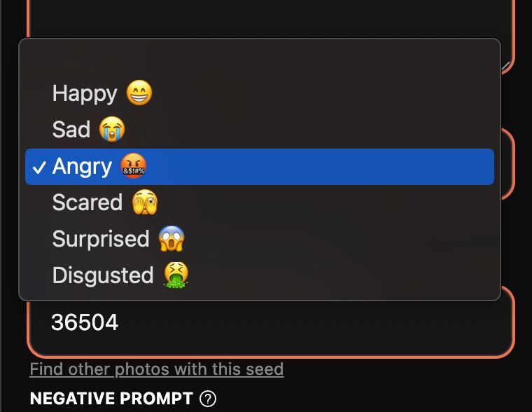Select Scared in the dropdown list
Image resolution: width=532 pixels, height=412 pixels.
tap(260, 202)
